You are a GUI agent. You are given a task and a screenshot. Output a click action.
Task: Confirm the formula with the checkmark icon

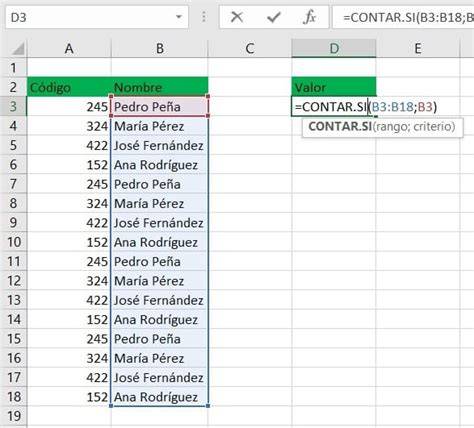pos(274,17)
